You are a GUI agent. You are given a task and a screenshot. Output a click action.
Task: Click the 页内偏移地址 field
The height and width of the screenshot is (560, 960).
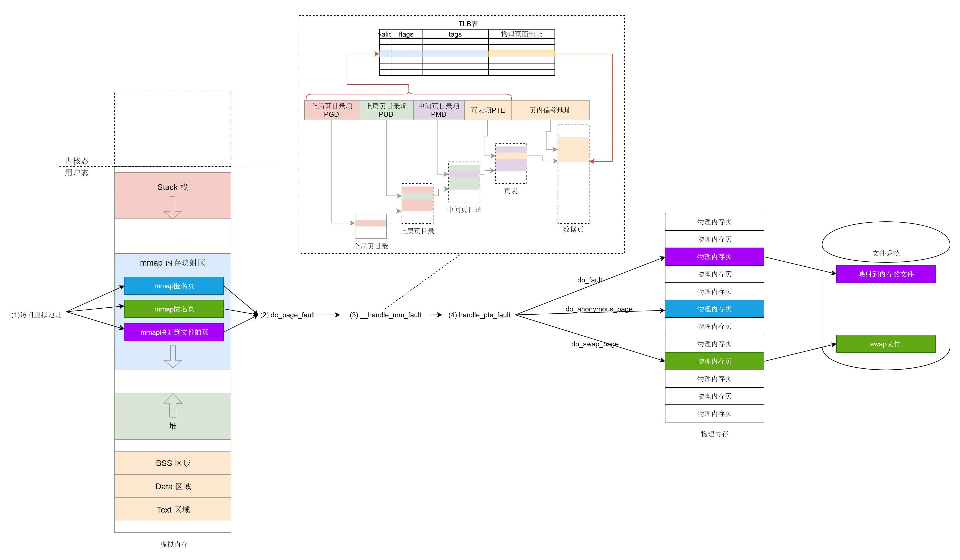(550, 110)
